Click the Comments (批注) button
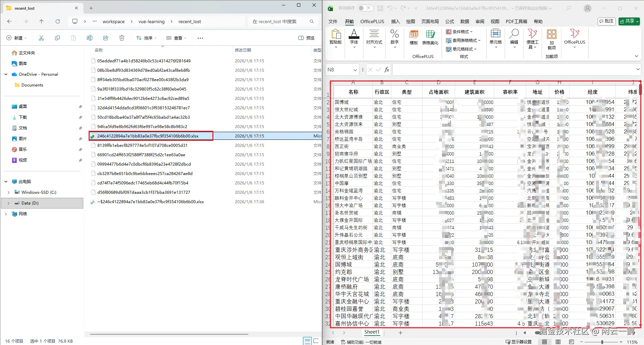Image resolution: width=644 pixels, height=345 pixels. pyautogui.click(x=606, y=21)
